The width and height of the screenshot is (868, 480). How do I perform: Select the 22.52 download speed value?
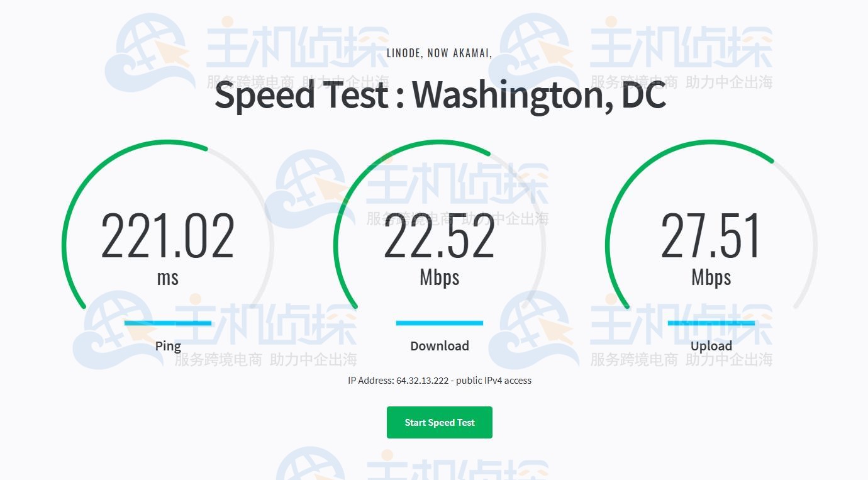[439, 237]
